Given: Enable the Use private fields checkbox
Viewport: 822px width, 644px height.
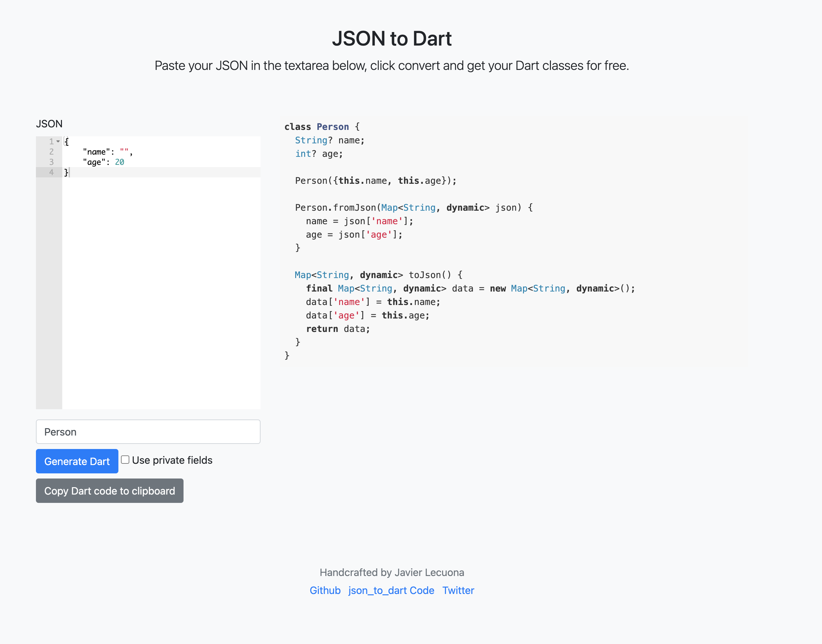Looking at the screenshot, I should coord(125,460).
